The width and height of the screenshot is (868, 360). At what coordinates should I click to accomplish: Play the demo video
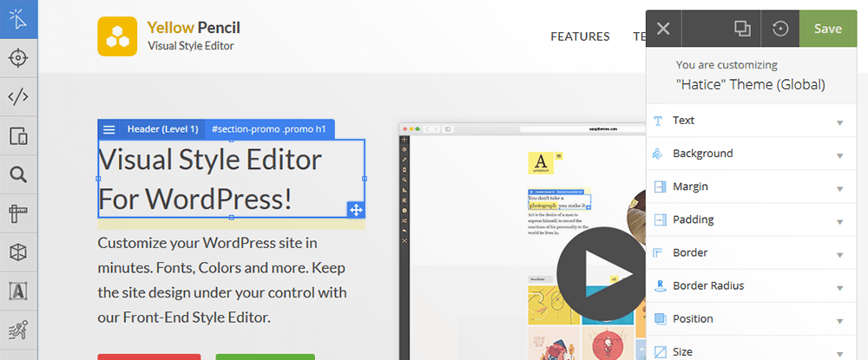tap(602, 274)
